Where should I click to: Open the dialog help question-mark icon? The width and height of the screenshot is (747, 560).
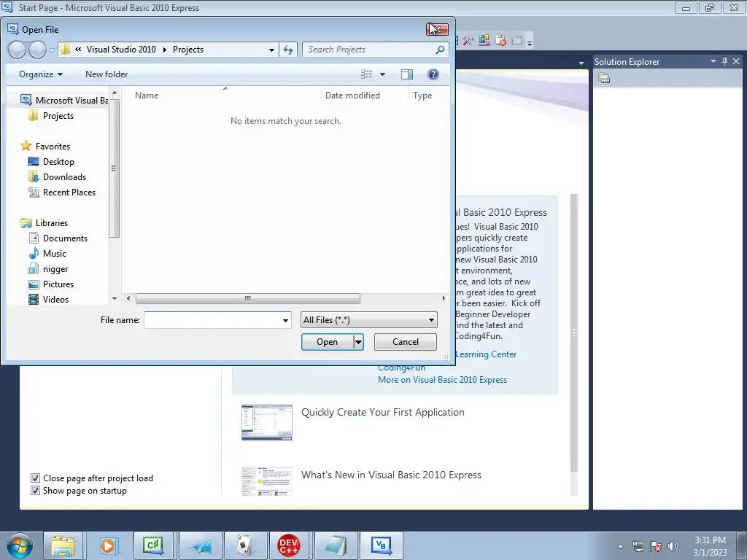point(433,74)
